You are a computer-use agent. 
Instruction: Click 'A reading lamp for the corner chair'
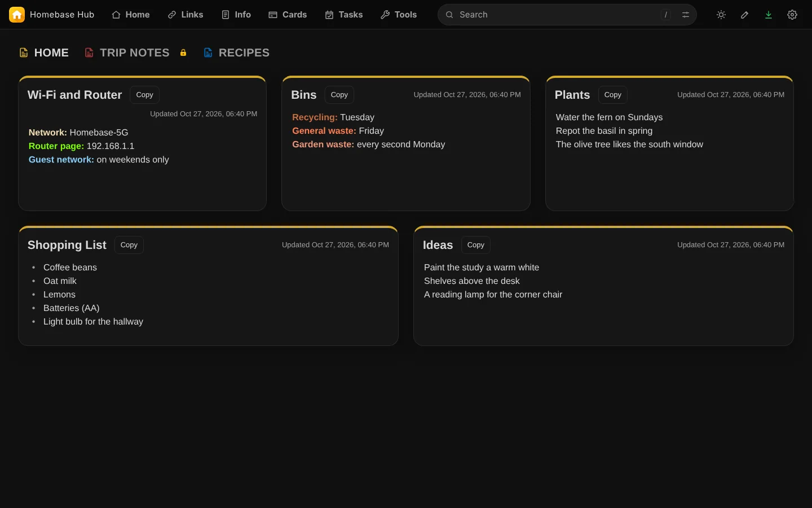[x=493, y=295]
